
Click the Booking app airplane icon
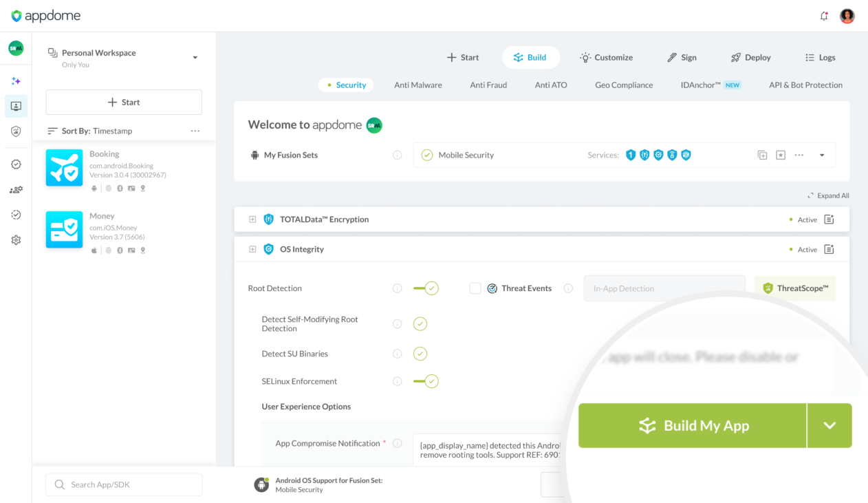coord(64,167)
